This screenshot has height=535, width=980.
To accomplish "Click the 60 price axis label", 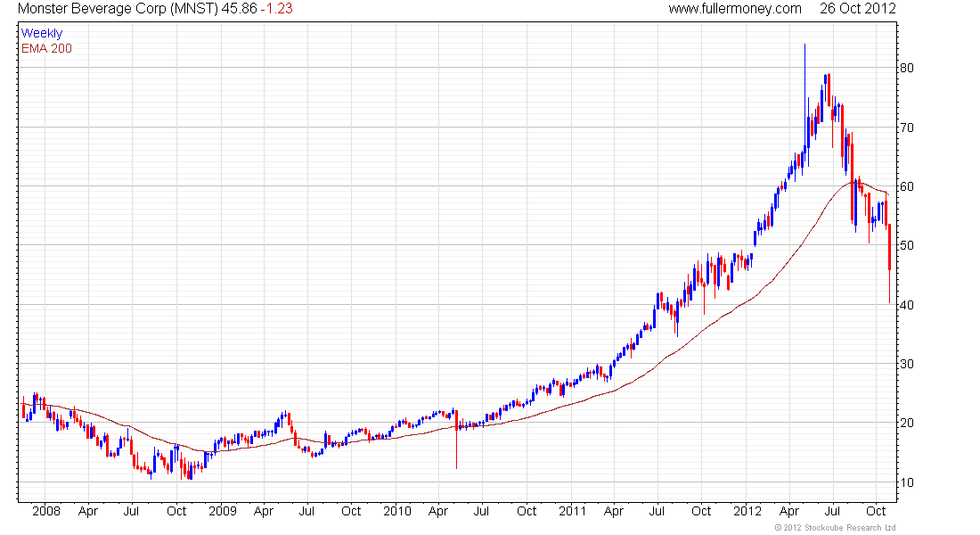I will tap(906, 186).
